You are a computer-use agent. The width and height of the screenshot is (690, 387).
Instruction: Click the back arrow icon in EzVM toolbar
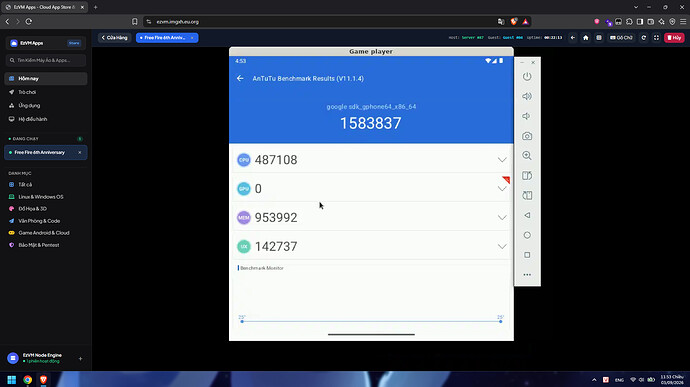(573, 38)
